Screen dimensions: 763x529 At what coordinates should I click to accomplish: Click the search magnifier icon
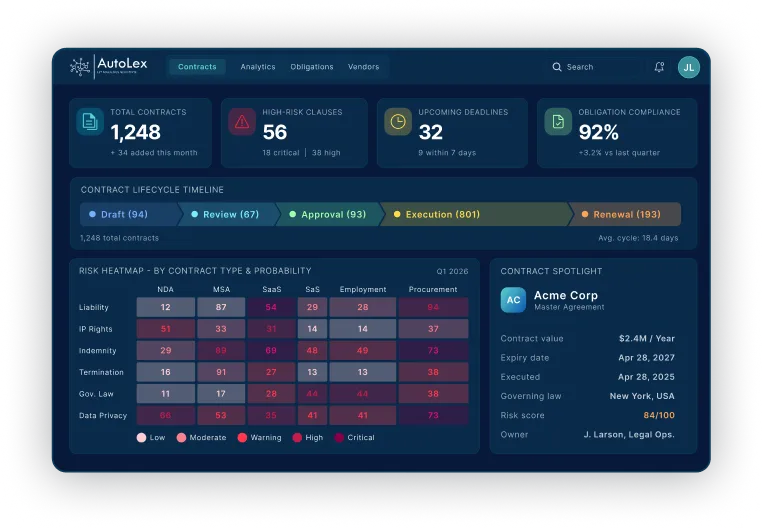point(557,67)
